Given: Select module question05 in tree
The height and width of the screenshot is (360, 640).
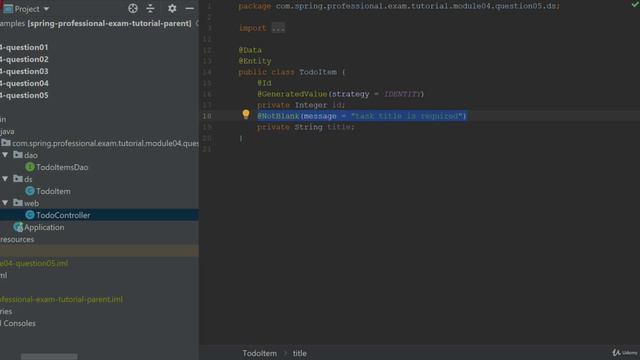Looking at the screenshot, I should tap(24, 95).
